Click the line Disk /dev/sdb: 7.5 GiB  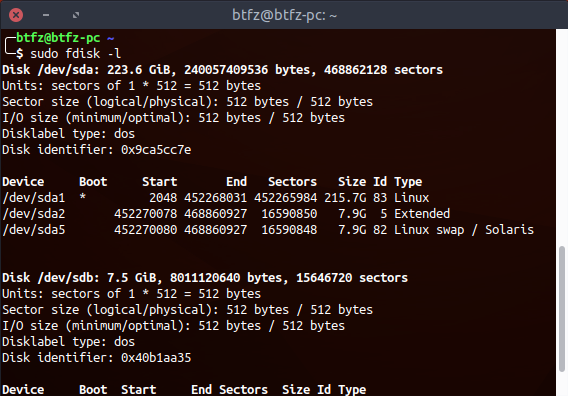point(205,278)
